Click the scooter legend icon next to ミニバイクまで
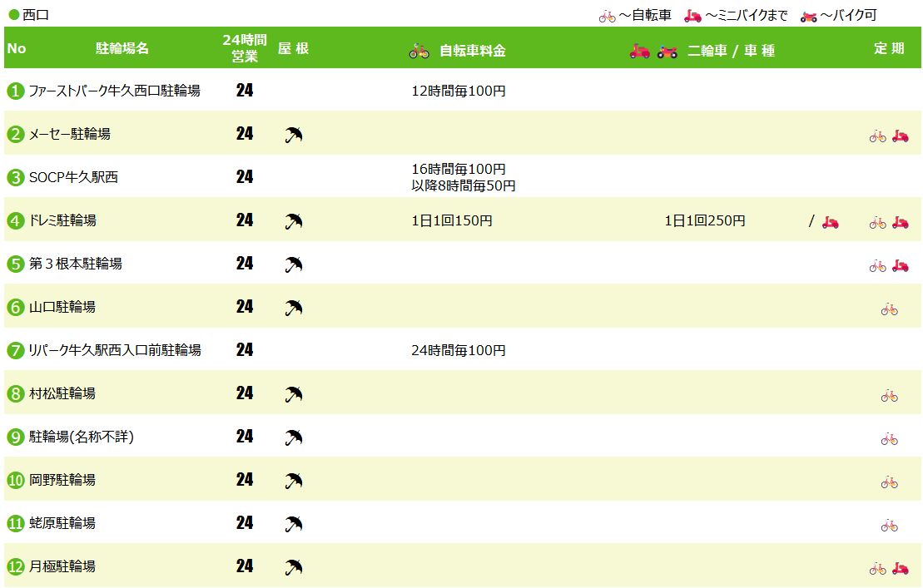The height and width of the screenshot is (588, 923). (692, 16)
